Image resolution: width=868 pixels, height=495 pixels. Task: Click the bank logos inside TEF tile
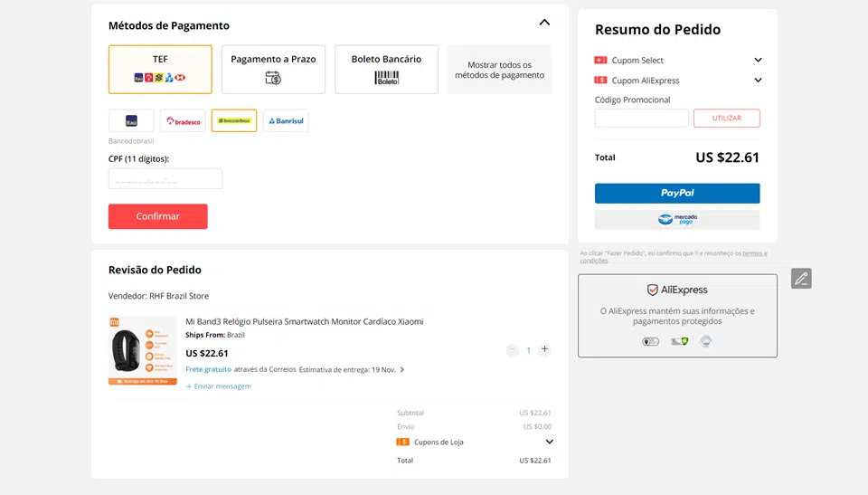tap(160, 78)
